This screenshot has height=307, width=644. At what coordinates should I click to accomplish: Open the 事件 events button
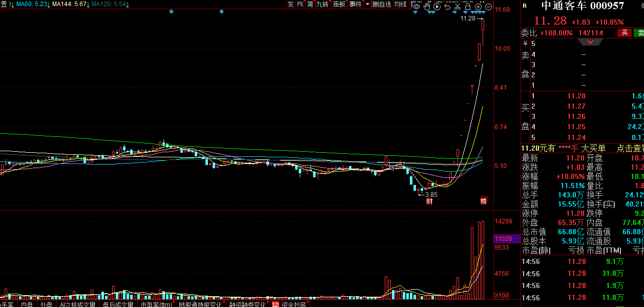click(x=356, y=4)
